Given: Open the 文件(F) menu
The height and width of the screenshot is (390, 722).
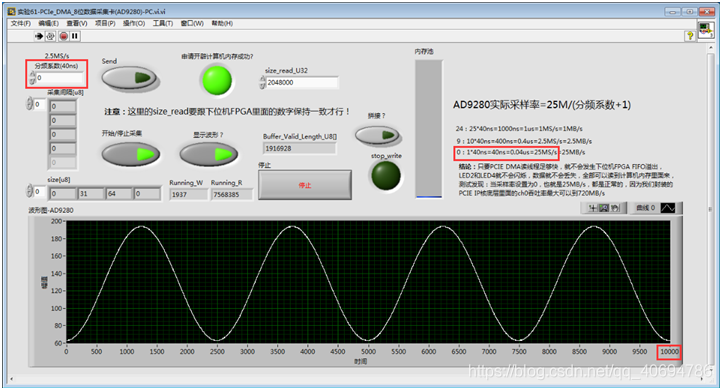Looking at the screenshot, I should coord(20,23).
